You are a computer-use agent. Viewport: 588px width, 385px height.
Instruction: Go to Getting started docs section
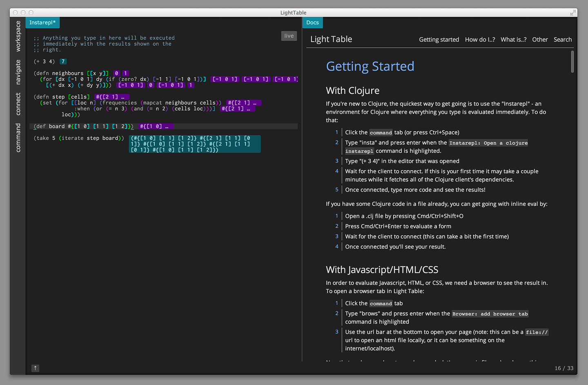[x=439, y=40]
